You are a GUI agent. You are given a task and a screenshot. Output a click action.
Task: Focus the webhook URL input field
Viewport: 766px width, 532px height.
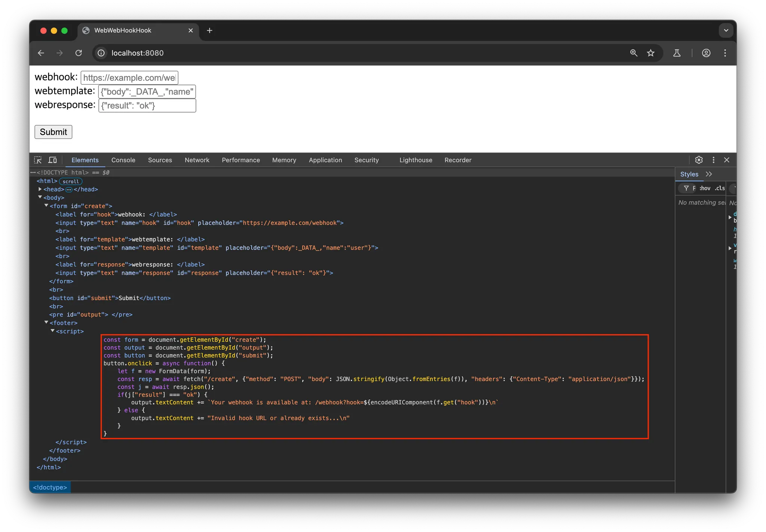coord(129,78)
